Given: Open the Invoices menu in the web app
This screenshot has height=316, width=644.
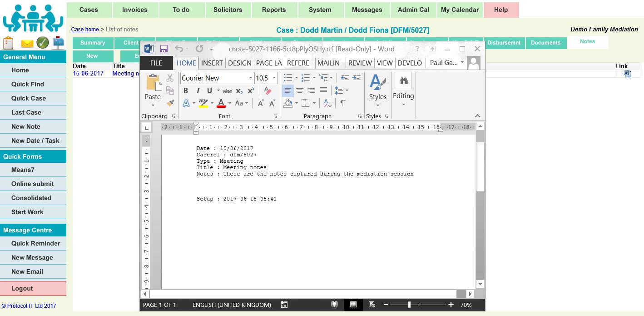Looking at the screenshot, I should [135, 10].
